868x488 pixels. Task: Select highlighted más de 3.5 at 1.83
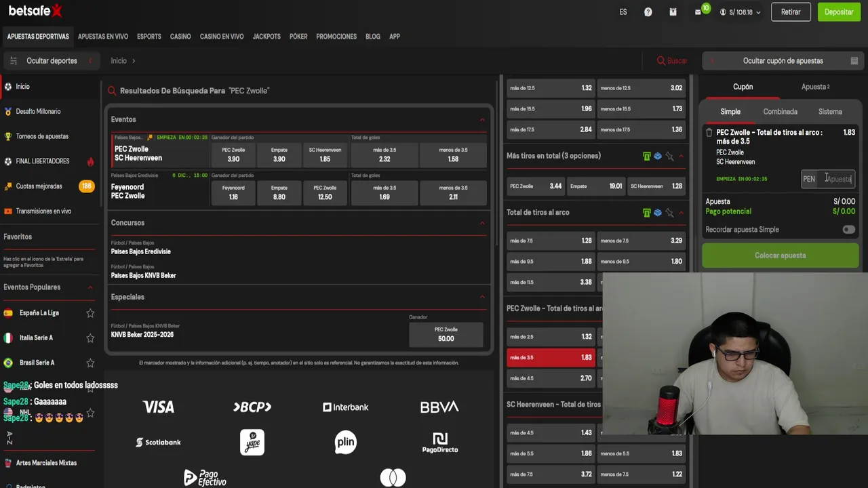point(551,358)
